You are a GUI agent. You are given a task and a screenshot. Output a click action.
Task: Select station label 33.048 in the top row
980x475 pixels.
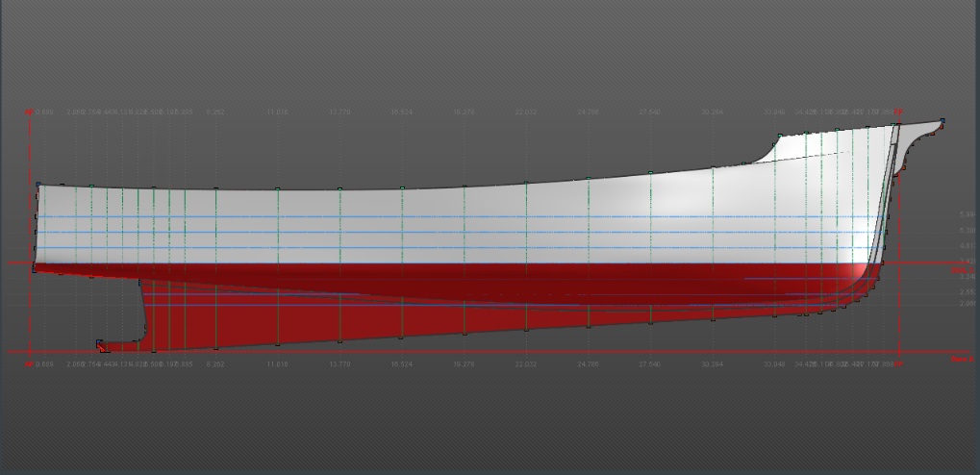pos(774,112)
